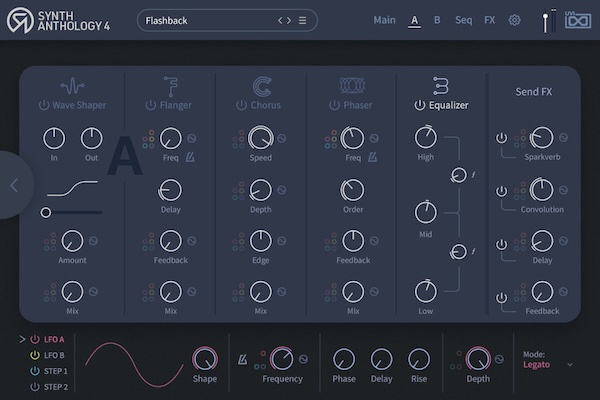Open the FX tab
This screenshot has height=400, width=600.
point(489,20)
